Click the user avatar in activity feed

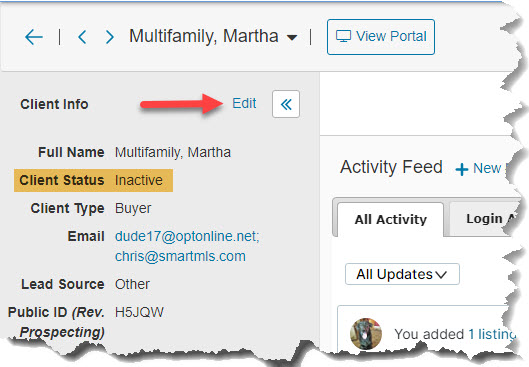point(366,334)
